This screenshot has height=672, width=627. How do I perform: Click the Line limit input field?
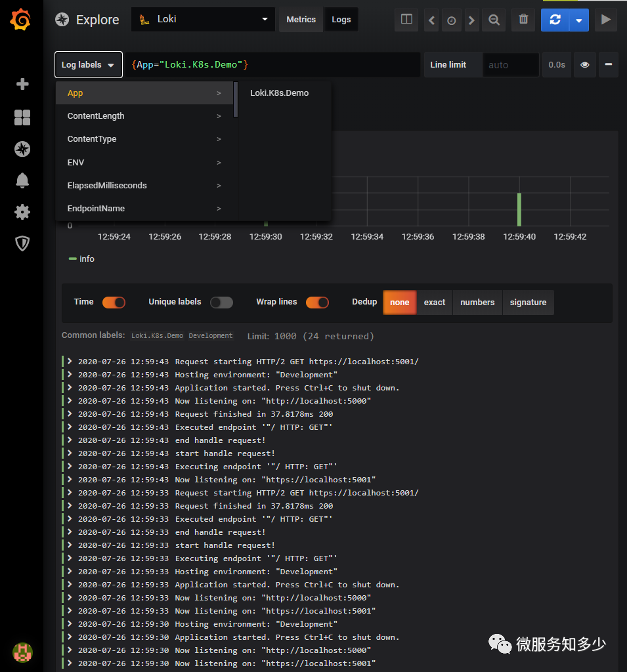click(x=510, y=65)
